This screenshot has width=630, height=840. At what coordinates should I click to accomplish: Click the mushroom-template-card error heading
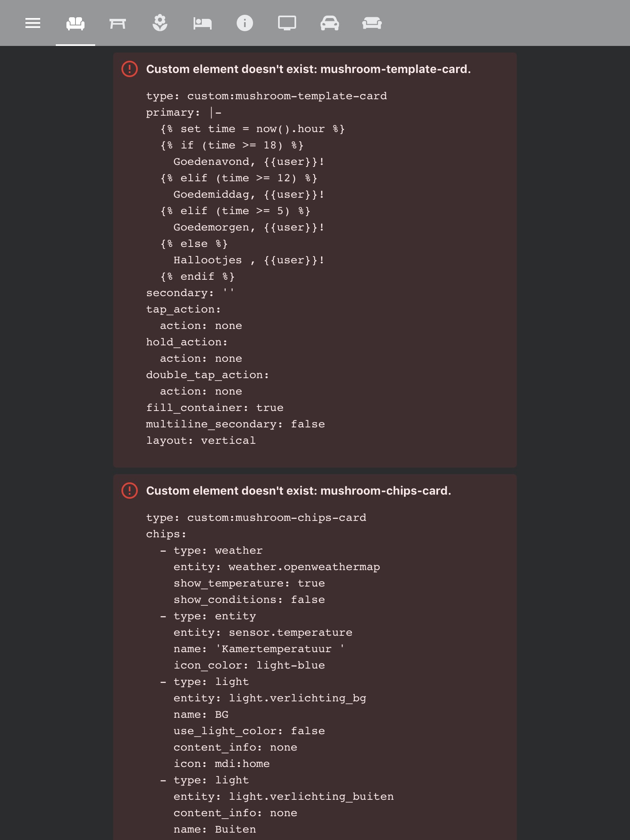tap(308, 69)
